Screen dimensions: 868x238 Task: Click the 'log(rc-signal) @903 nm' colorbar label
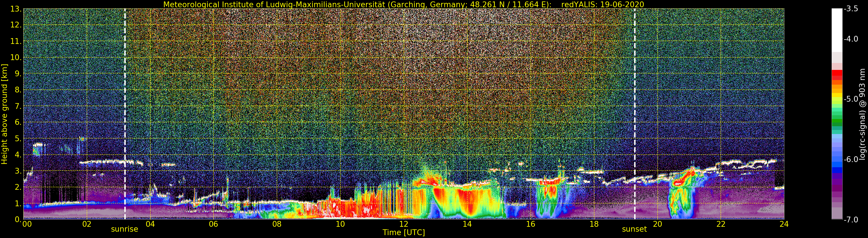pyautogui.click(x=862, y=114)
